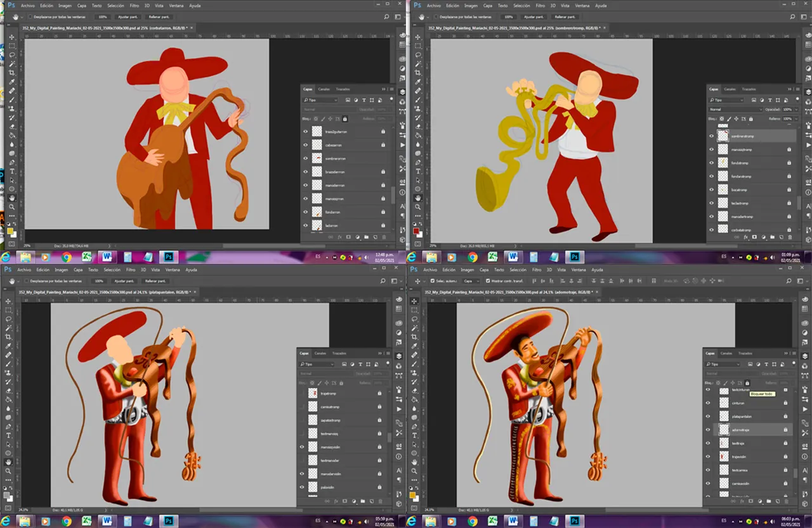Choose the Ellipse shape tool in finished violinist window
This screenshot has height=528, width=812.
[x=414, y=453]
